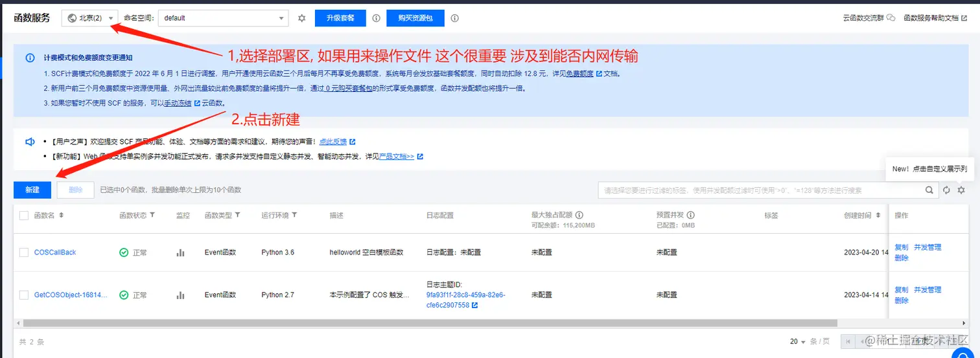Click the 购买资源包 button
The image size is (980, 358).
coord(415,18)
